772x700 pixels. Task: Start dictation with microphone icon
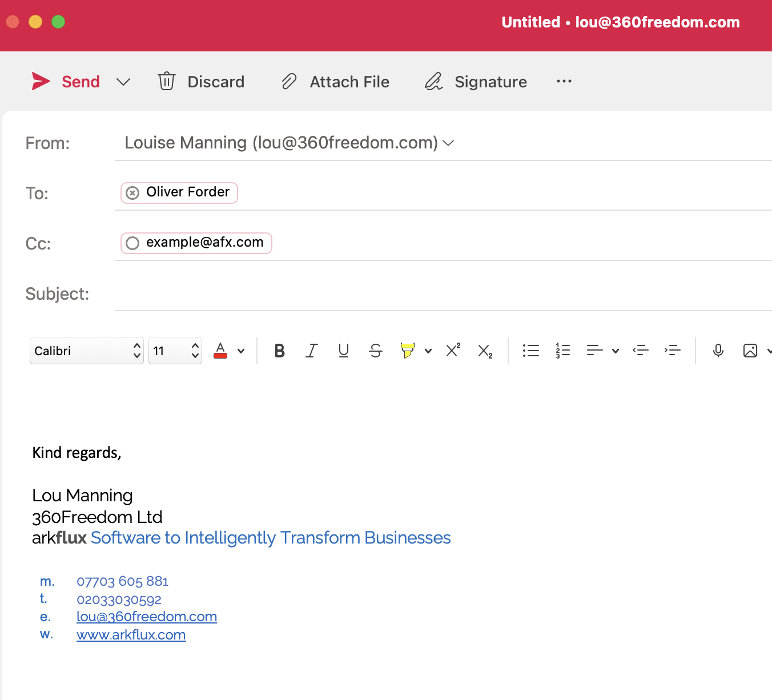[x=718, y=351]
